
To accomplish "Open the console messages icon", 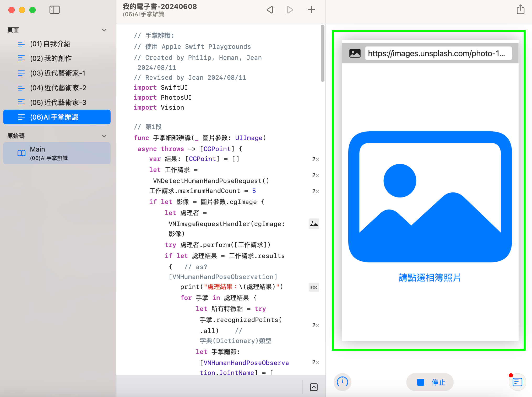I will (x=517, y=382).
